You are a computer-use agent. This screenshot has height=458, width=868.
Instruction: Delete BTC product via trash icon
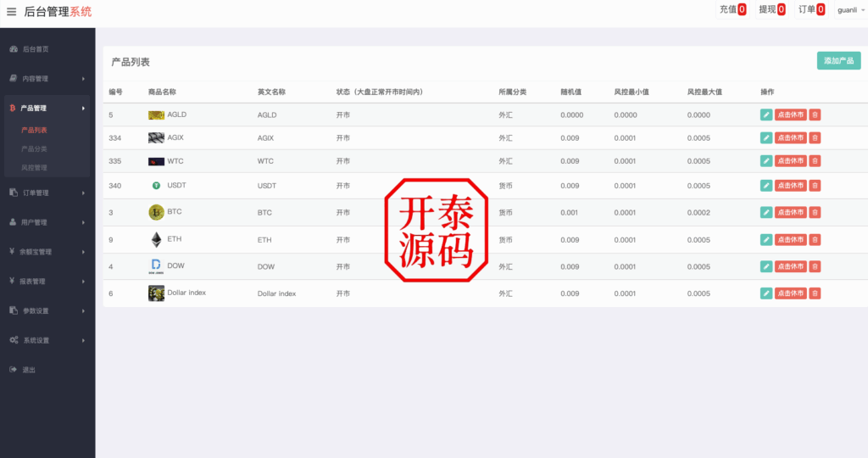(815, 212)
